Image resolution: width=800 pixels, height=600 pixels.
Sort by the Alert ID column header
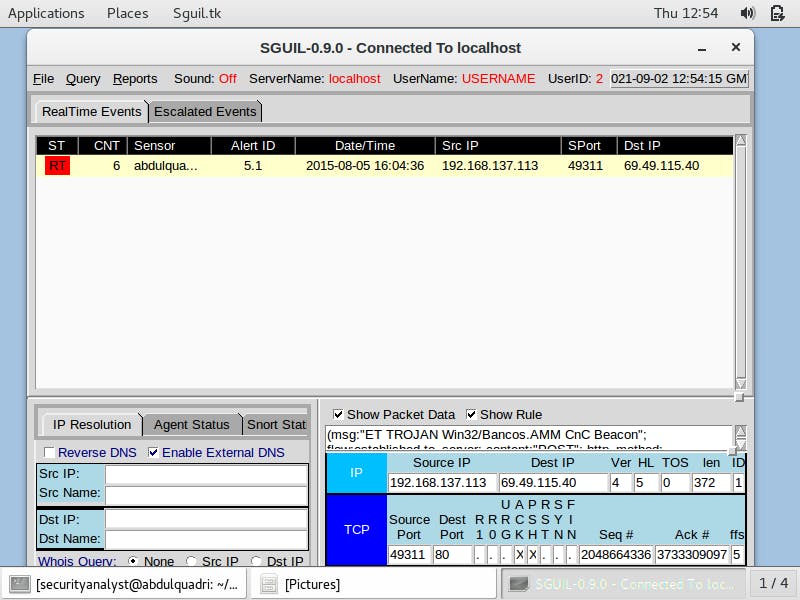253,146
